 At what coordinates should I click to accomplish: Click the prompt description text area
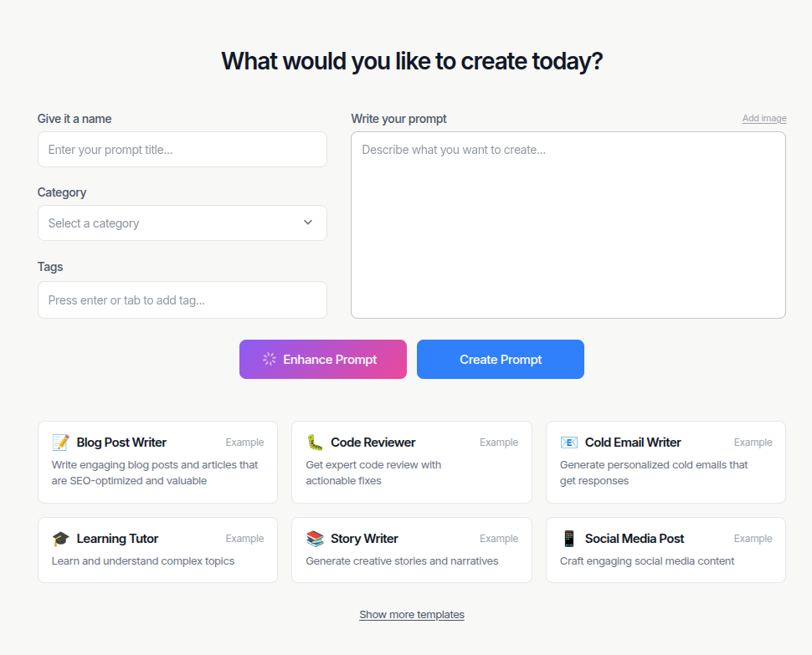[568, 225]
